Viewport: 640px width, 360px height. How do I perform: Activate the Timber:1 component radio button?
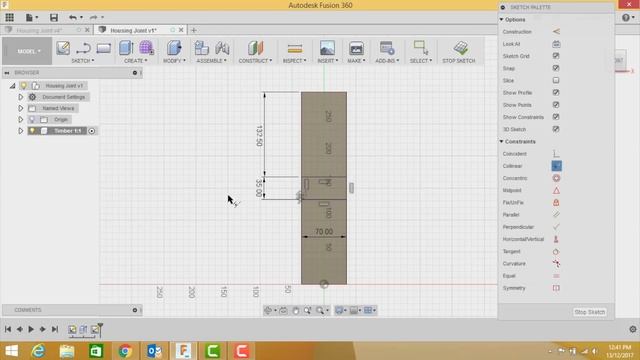point(92,131)
